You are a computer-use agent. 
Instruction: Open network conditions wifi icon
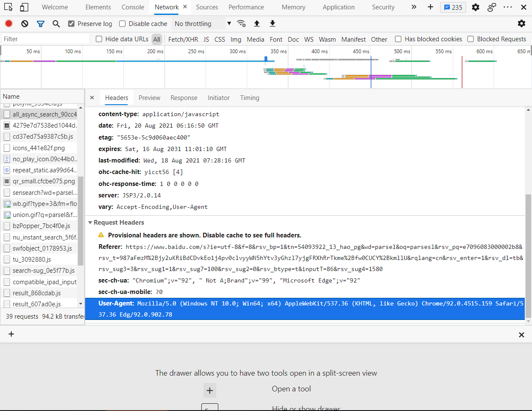(241, 23)
